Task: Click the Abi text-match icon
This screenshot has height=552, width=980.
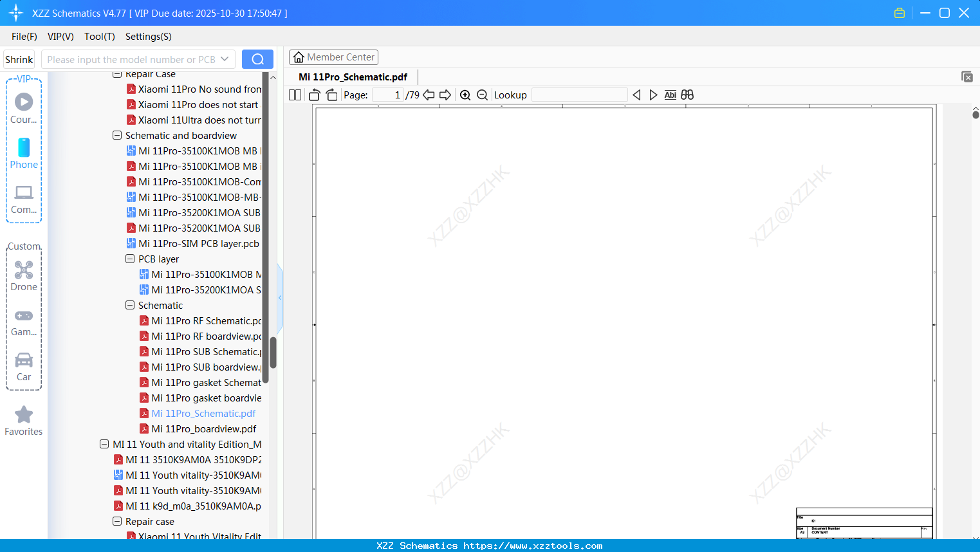Action: click(670, 95)
